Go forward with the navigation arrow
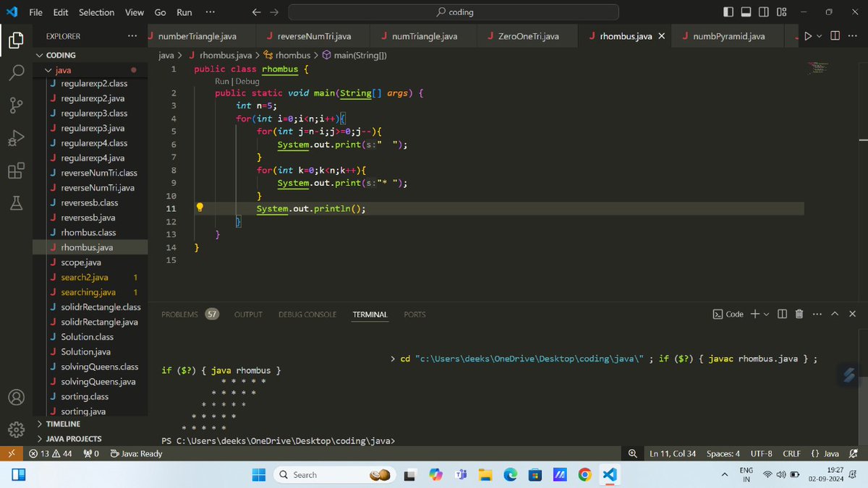The image size is (868, 488). pos(273,12)
